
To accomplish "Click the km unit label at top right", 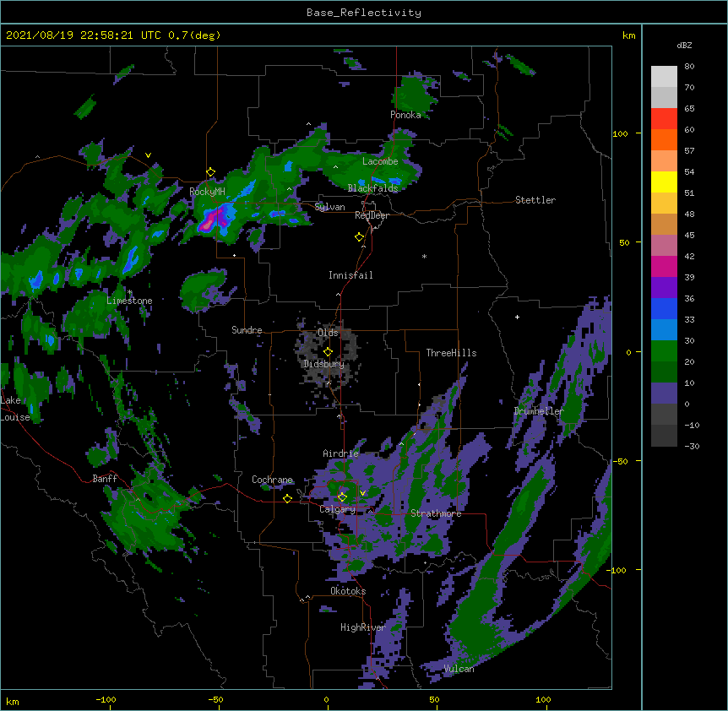I will 628,35.
